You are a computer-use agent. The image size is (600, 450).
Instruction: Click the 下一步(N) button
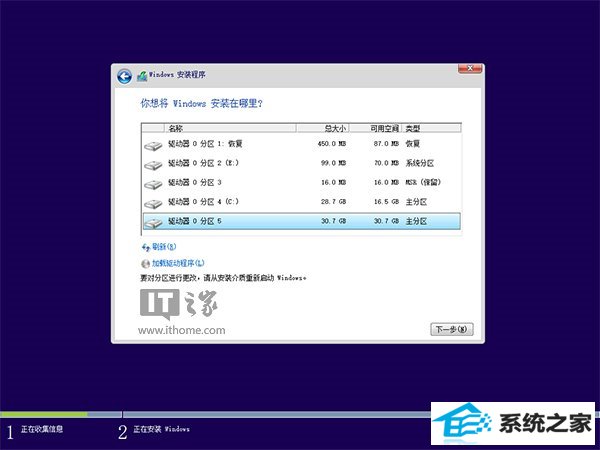452,329
